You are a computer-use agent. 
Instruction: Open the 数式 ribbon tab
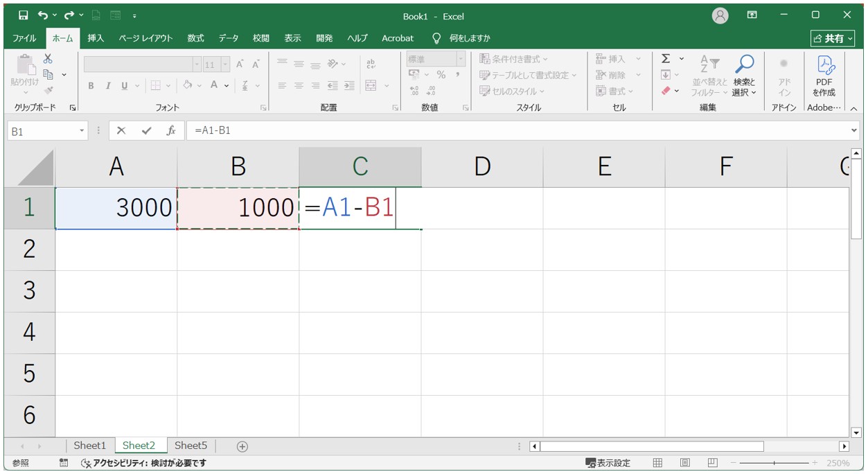(196, 38)
